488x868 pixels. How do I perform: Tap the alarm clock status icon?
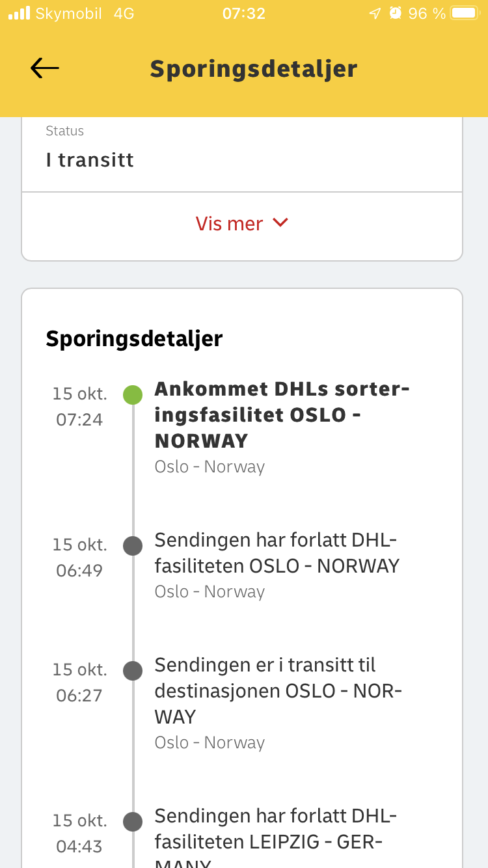coord(395,13)
